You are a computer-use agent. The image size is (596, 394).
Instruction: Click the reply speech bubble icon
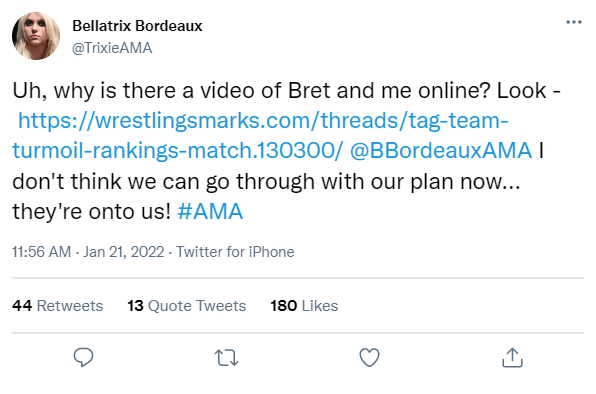83,357
